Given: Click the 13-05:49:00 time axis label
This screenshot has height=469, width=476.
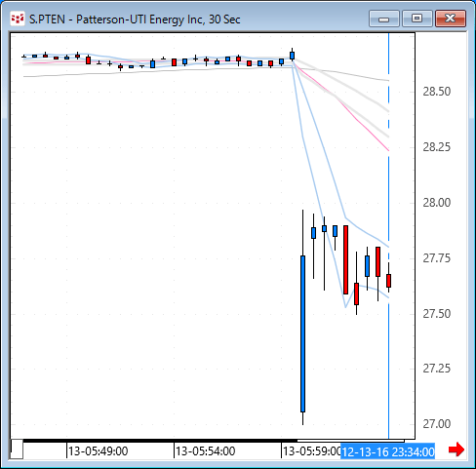Looking at the screenshot, I should [x=98, y=451].
